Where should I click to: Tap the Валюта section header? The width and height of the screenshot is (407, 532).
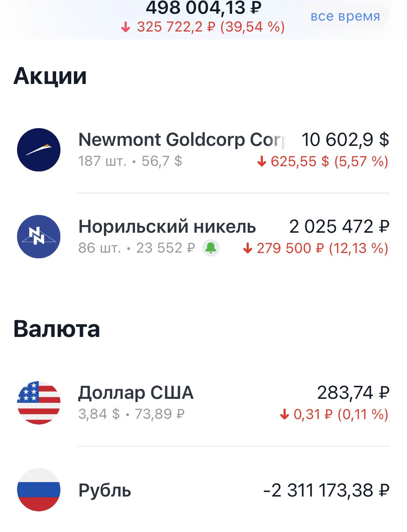[x=56, y=329]
